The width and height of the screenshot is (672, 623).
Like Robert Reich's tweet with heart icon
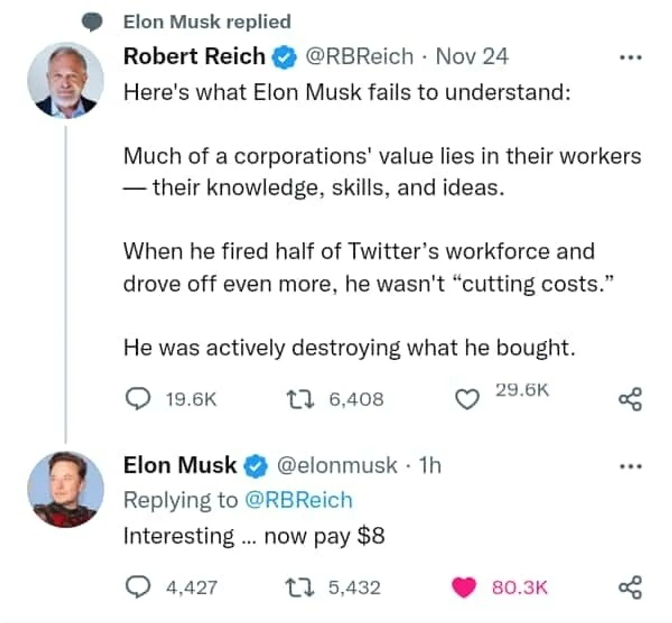[466, 399]
